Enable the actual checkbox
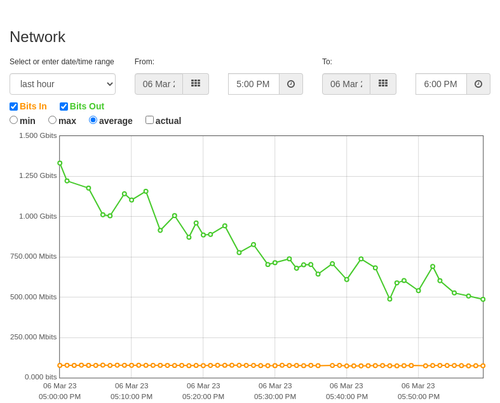 tap(149, 120)
